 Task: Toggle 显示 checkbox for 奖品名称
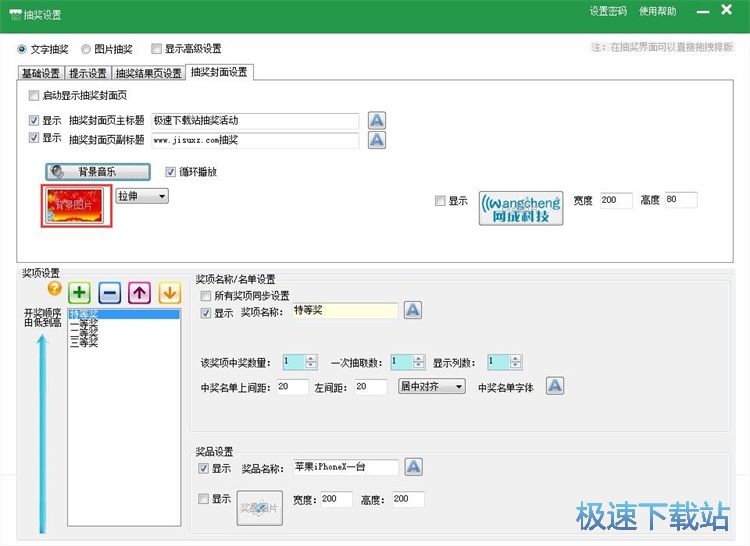[x=203, y=468]
